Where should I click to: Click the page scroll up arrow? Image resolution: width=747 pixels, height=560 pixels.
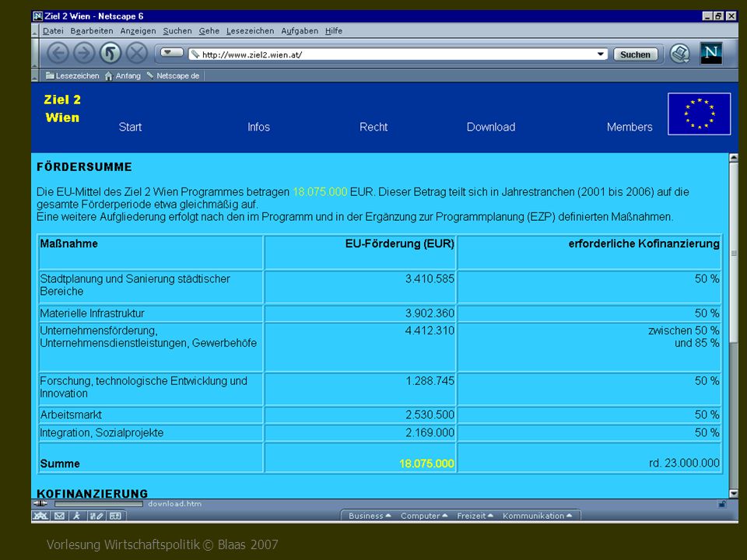(x=734, y=158)
